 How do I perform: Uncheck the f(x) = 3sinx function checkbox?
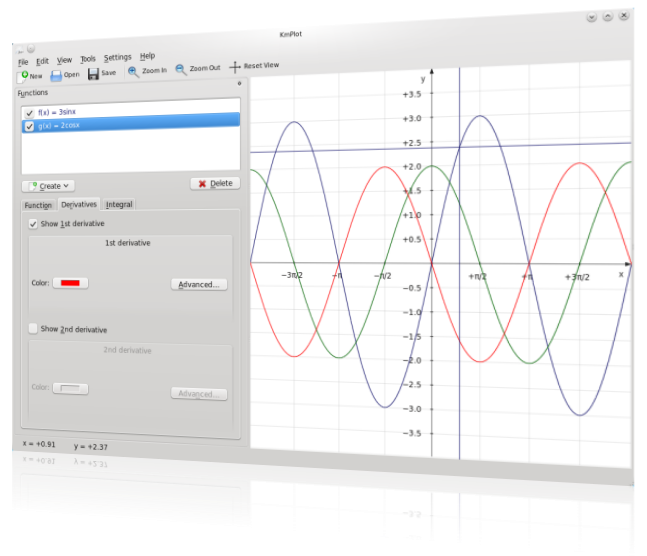[x=29, y=113]
